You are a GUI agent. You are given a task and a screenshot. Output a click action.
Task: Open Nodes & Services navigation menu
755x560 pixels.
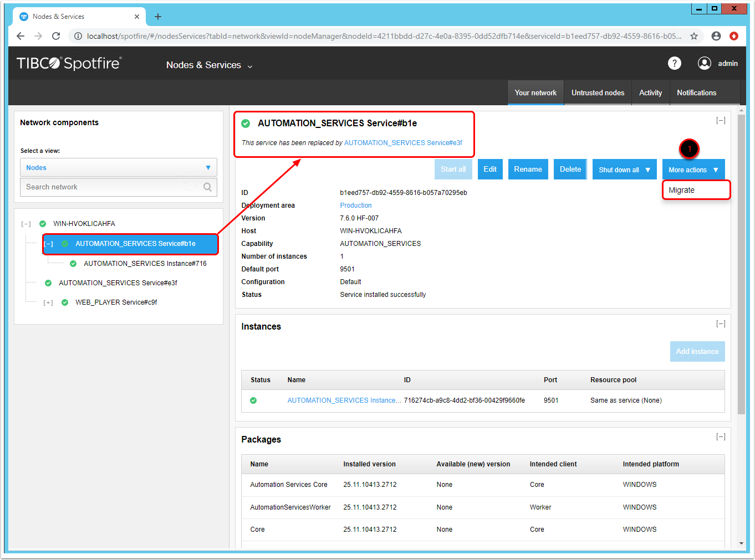click(x=209, y=65)
